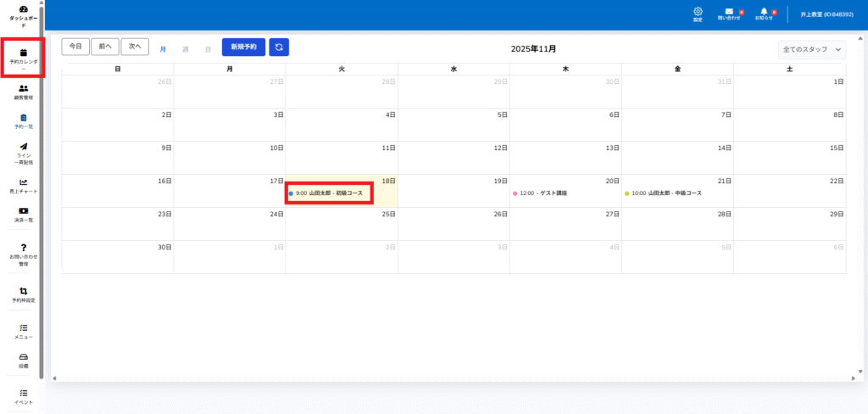Image resolution: width=868 pixels, height=414 pixels.
Task: Click the calendar refresh icon button
Action: click(x=279, y=48)
